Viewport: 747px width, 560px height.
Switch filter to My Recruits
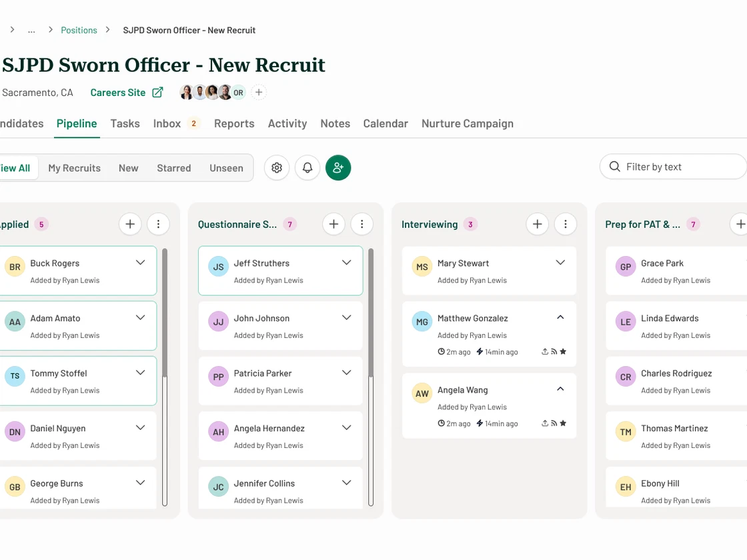click(x=74, y=168)
